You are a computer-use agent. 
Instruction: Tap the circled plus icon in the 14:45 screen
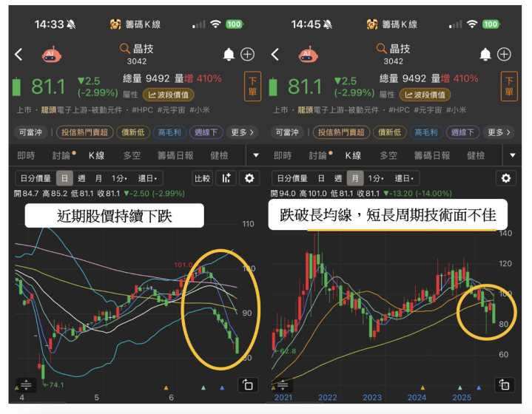(x=504, y=55)
